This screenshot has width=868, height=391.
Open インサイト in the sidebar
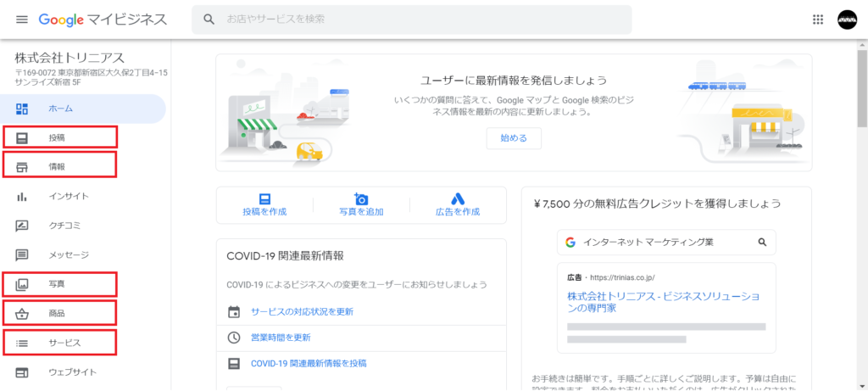pyautogui.click(x=83, y=196)
